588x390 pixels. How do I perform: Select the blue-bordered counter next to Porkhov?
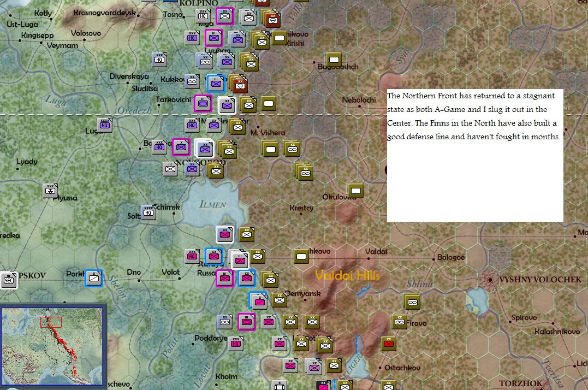(x=93, y=278)
